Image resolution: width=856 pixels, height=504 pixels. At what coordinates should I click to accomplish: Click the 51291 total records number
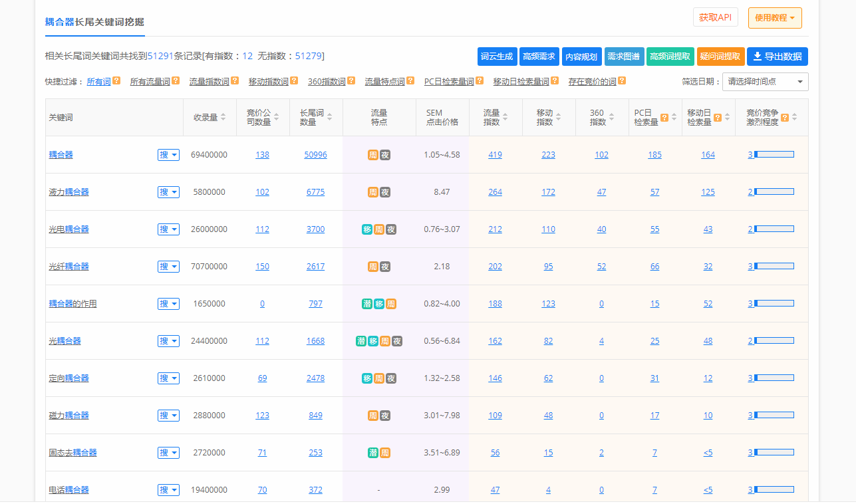[x=160, y=56]
